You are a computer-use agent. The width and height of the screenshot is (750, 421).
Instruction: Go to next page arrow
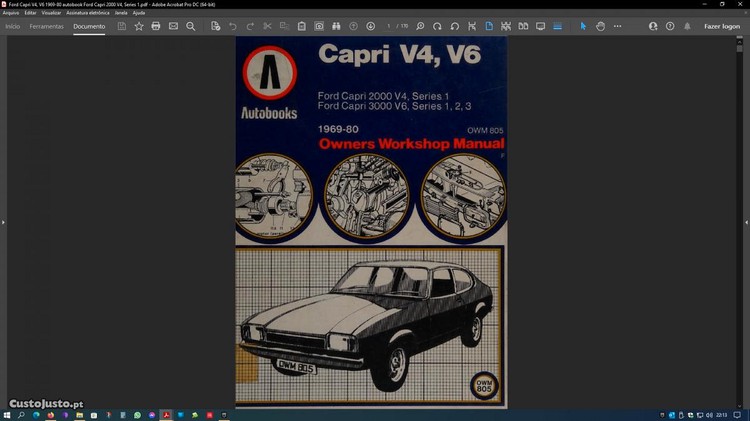(x=371, y=26)
